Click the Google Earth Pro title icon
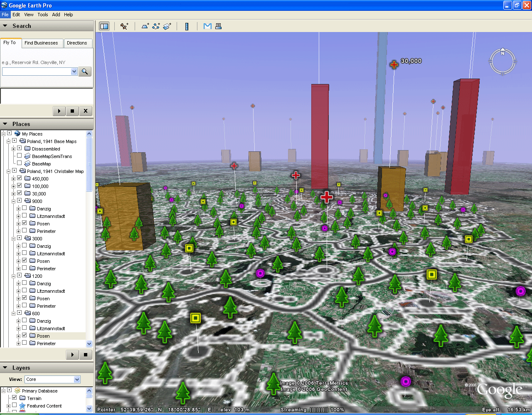 coord(5,5)
